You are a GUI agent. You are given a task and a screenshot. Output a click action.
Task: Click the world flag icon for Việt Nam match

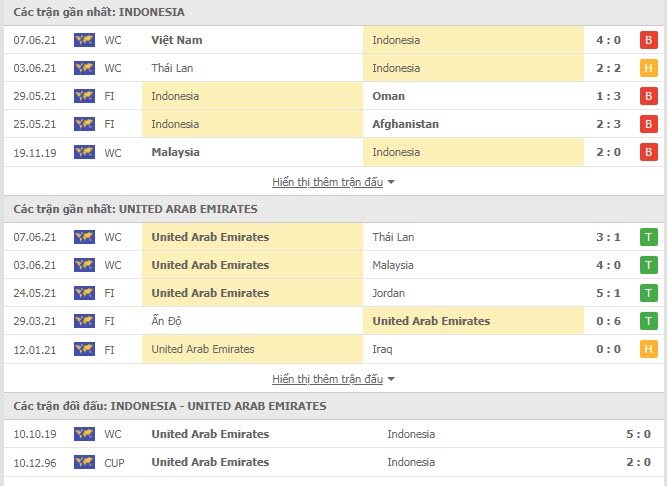point(84,40)
